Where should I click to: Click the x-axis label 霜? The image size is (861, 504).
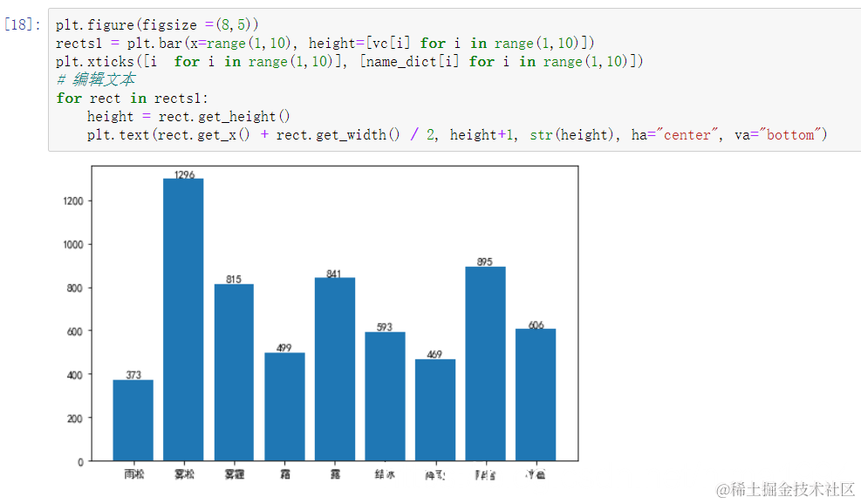(x=285, y=473)
